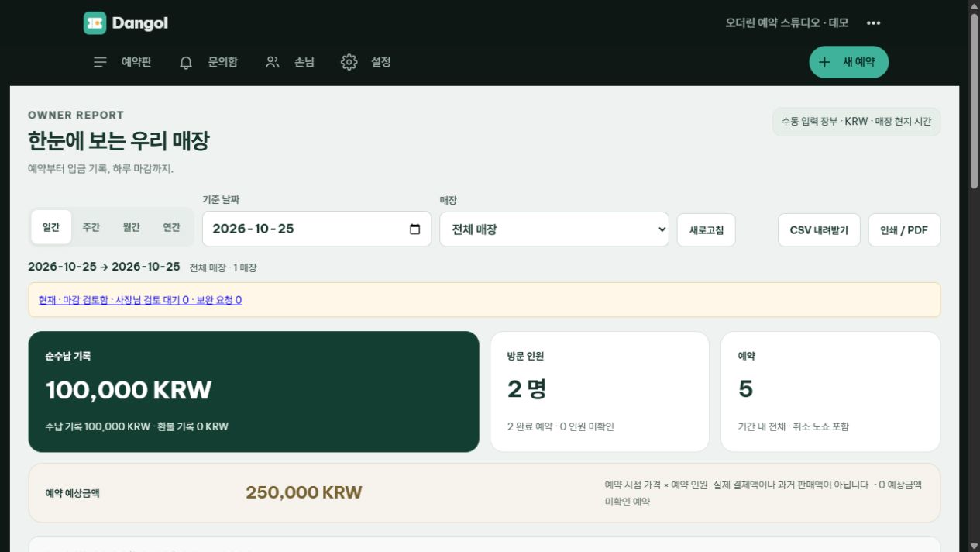Click the 250,000 KRW expected amount
The image size is (980, 552).
click(x=304, y=492)
